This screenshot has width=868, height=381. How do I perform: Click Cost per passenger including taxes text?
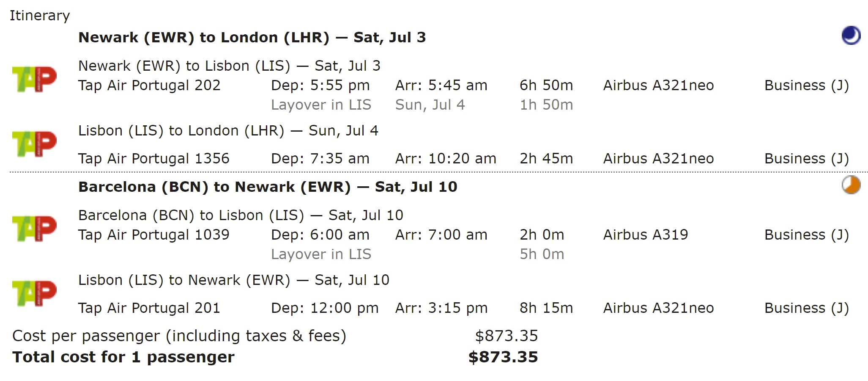[x=179, y=336]
